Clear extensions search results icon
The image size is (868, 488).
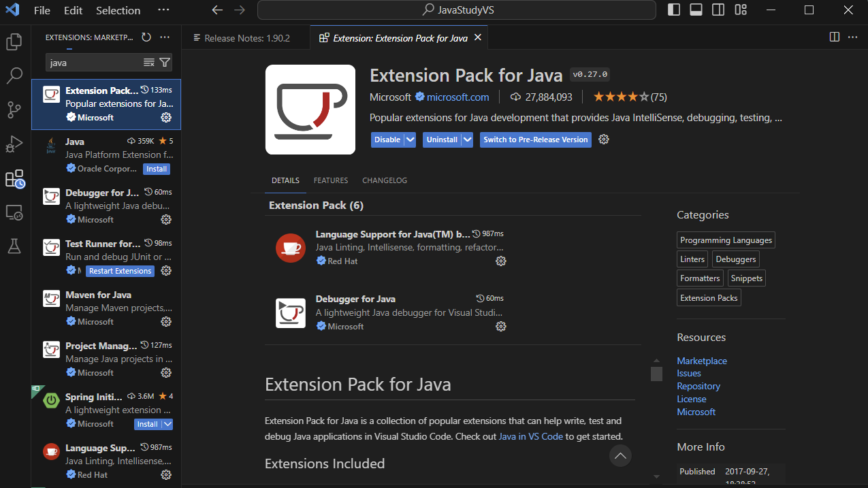tap(149, 63)
